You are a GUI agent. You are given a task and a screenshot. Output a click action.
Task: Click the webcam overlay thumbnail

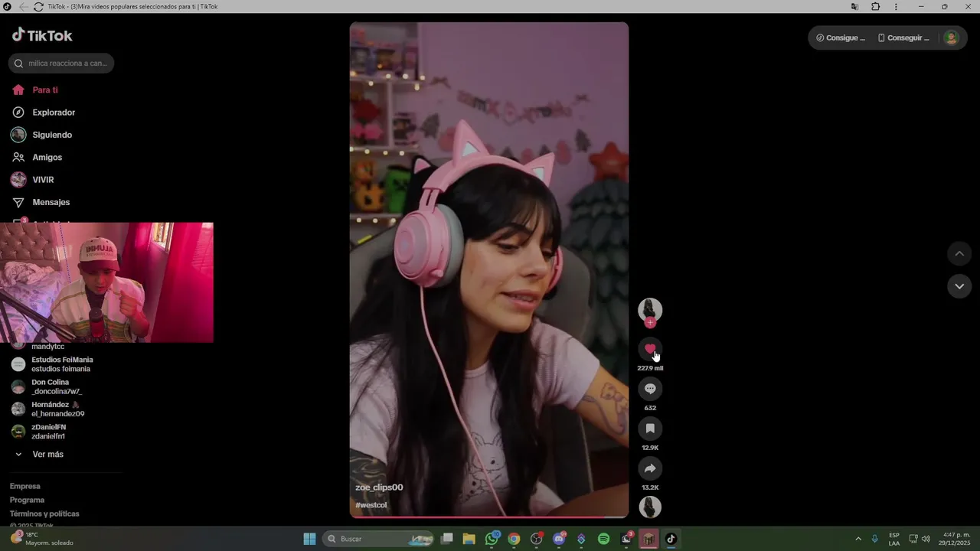tap(106, 282)
